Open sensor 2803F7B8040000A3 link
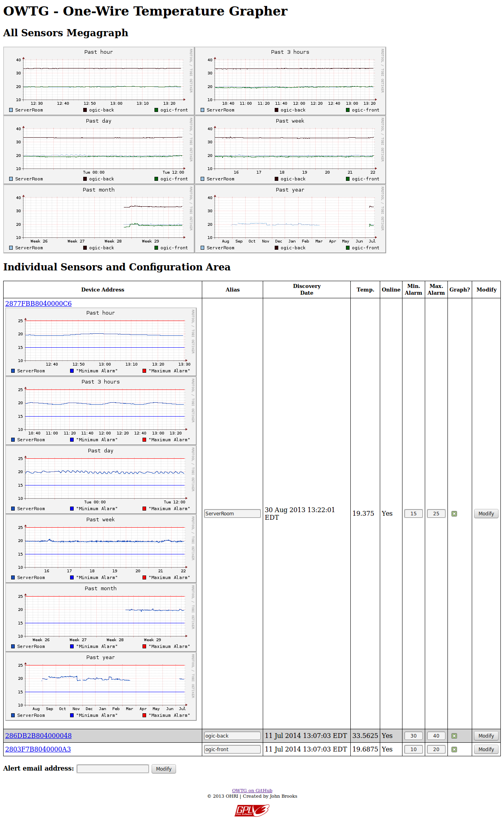Image resolution: width=504 pixels, height=820 pixels. 38,749
